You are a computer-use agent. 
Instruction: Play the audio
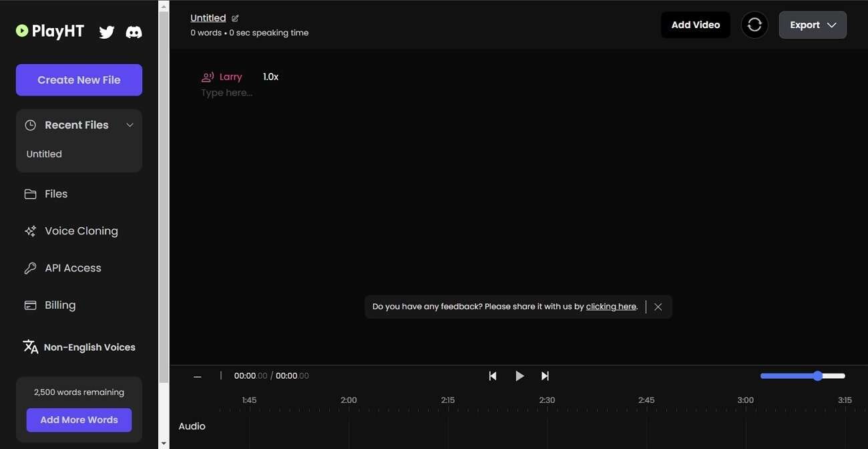coord(519,376)
